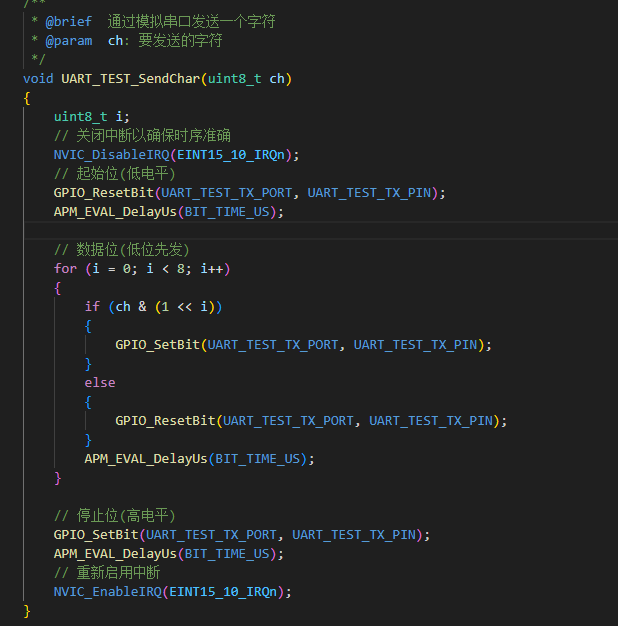Click the 'i < 8' loop condition
The height and width of the screenshot is (626, 618).
(165, 269)
